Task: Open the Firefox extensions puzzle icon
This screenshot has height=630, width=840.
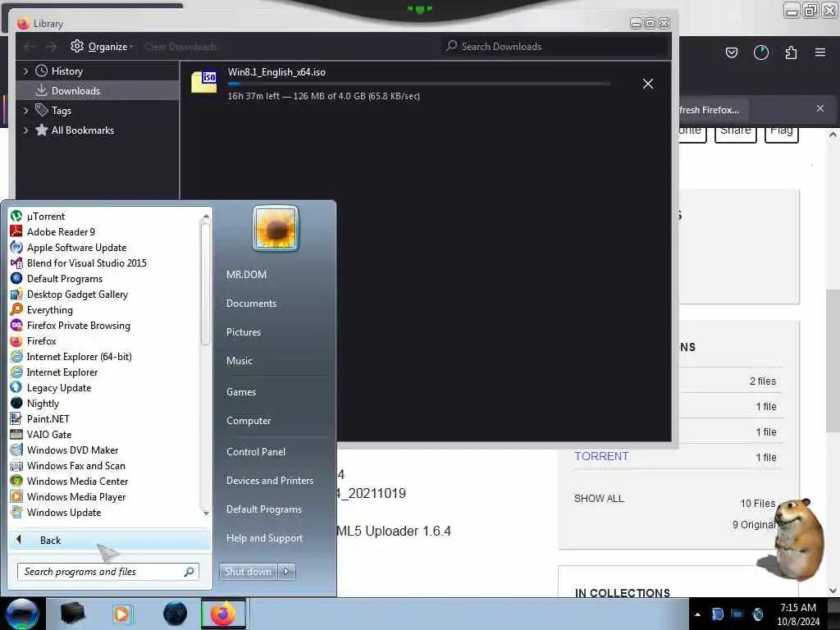Action: pos(791,52)
